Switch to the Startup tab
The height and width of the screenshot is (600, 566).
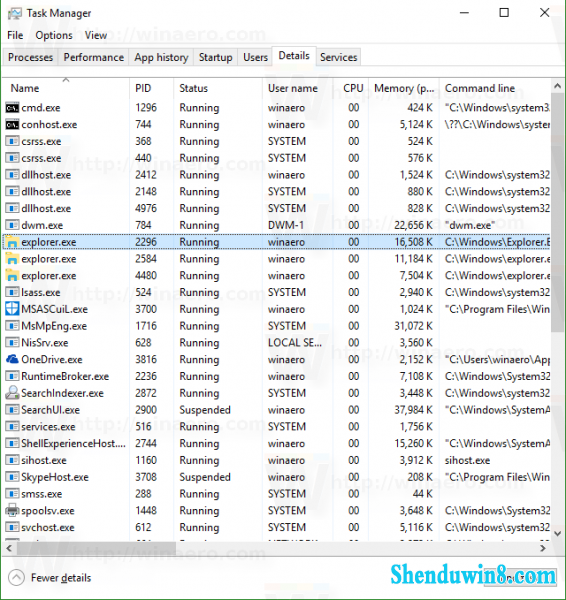(215, 57)
